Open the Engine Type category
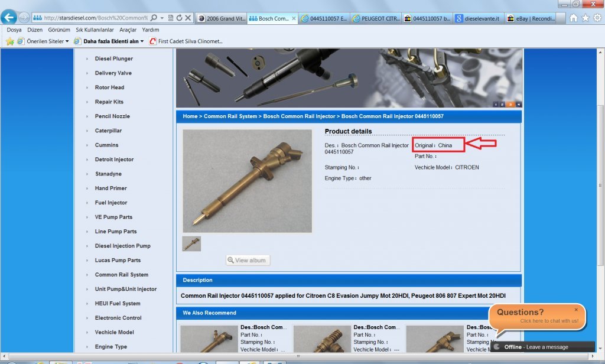The height and width of the screenshot is (364, 605). point(110,347)
